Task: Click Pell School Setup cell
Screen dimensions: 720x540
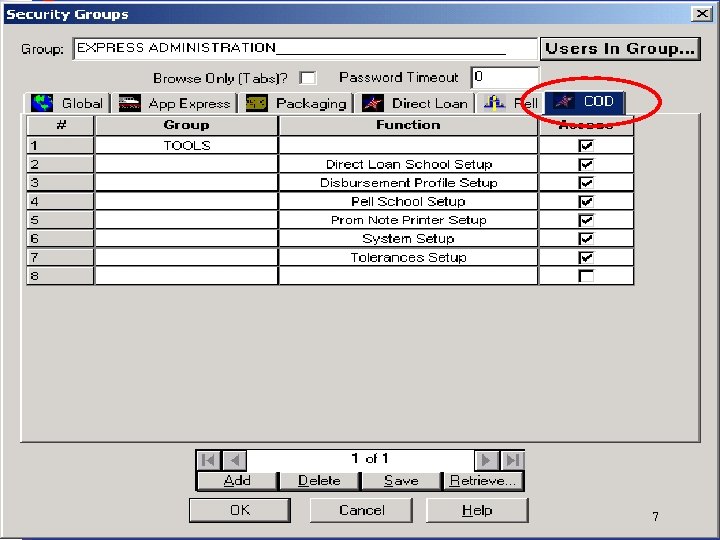Action: tap(408, 202)
